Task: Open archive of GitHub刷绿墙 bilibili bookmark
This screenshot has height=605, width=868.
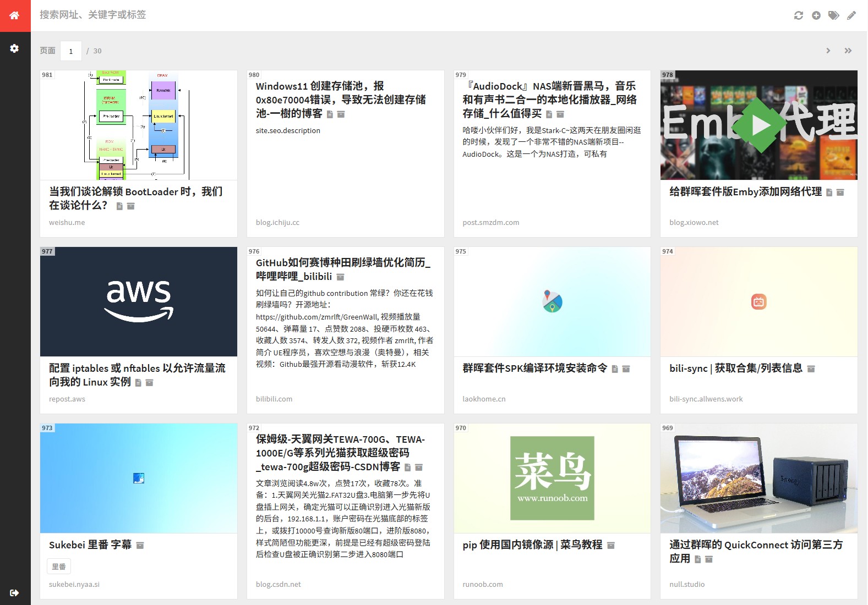Action: [x=341, y=277]
